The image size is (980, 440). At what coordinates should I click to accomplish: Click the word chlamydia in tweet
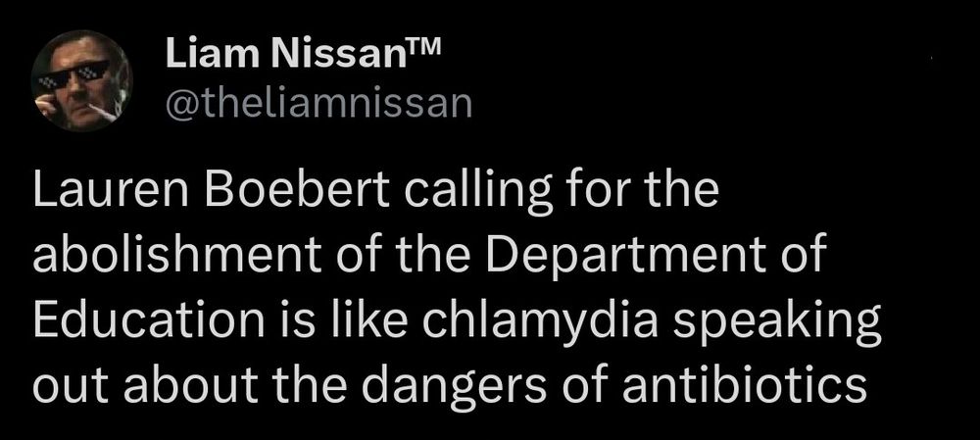(541, 320)
